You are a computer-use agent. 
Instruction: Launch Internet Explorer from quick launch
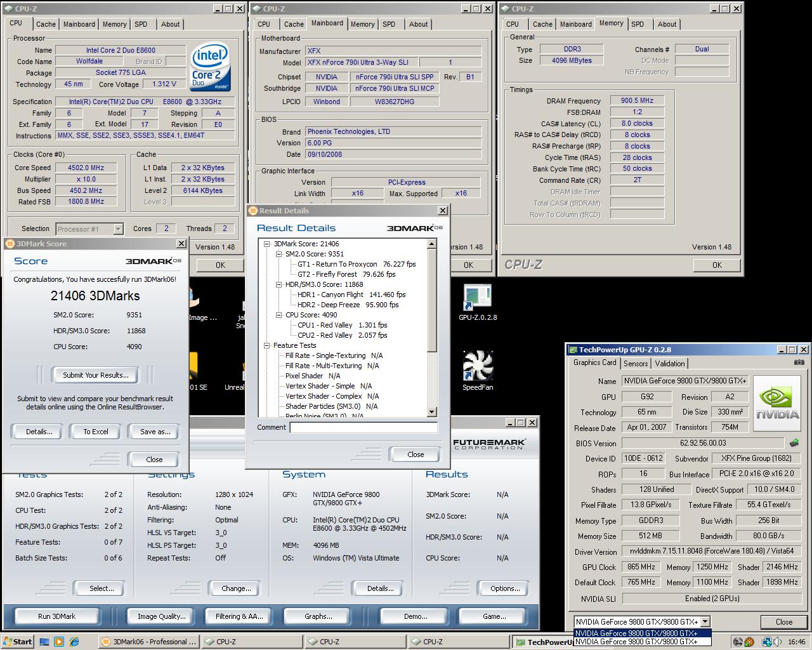pyautogui.click(x=74, y=642)
